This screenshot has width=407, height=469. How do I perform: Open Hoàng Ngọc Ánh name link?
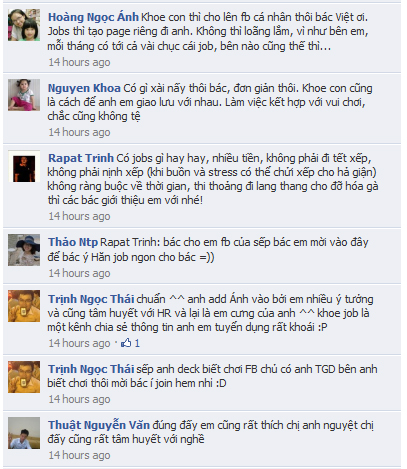[x=93, y=17]
